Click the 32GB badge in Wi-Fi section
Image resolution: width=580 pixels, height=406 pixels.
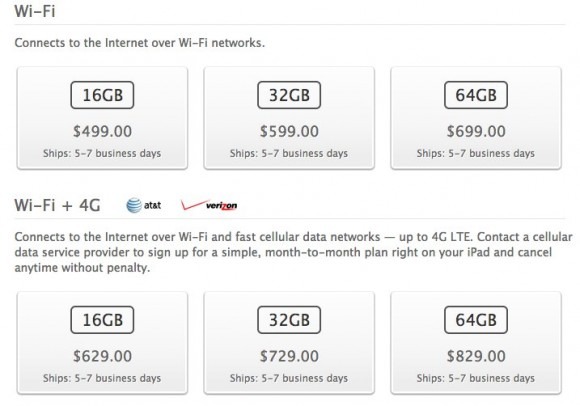click(x=289, y=95)
